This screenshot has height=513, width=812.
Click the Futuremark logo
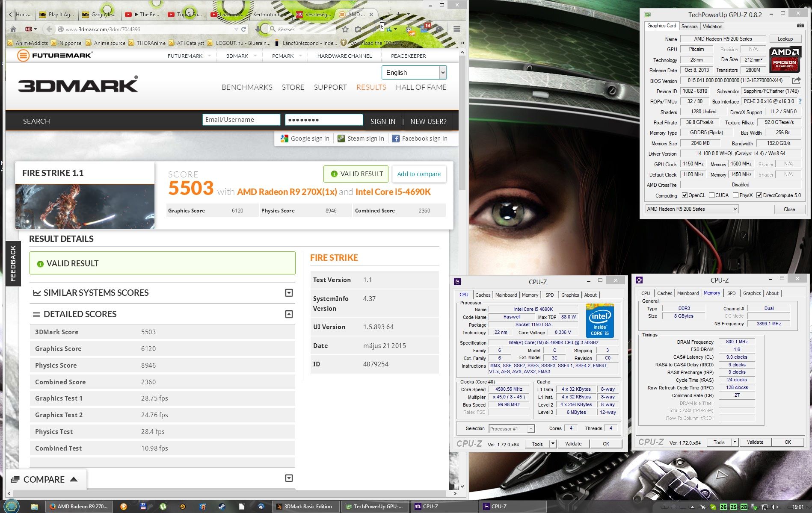(x=55, y=56)
